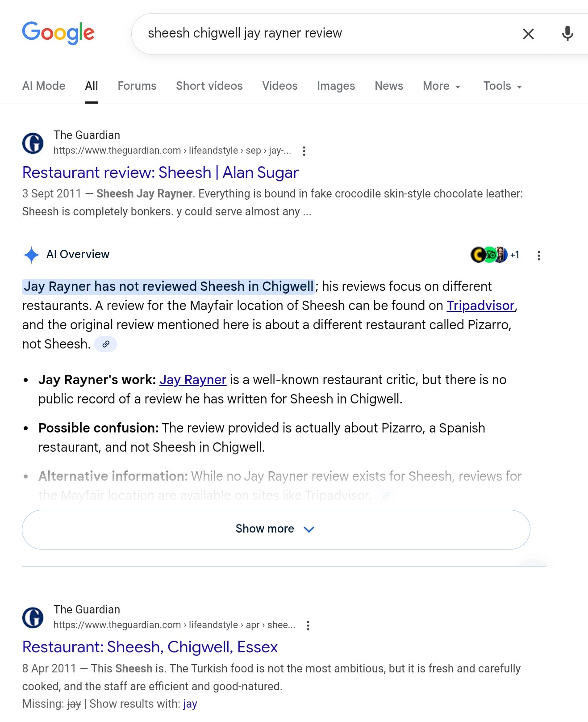Screen dimensions: 588x722
Task: Open the Images tab
Action: tap(336, 86)
